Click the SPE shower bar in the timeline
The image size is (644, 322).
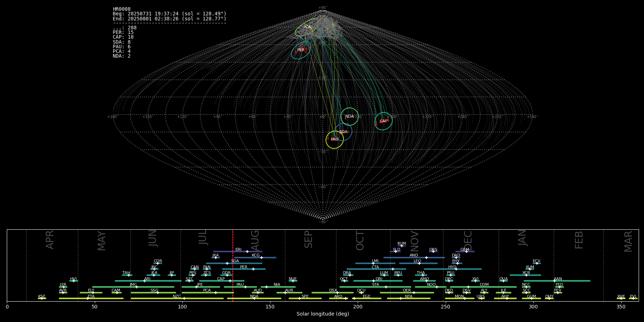click(305, 298)
